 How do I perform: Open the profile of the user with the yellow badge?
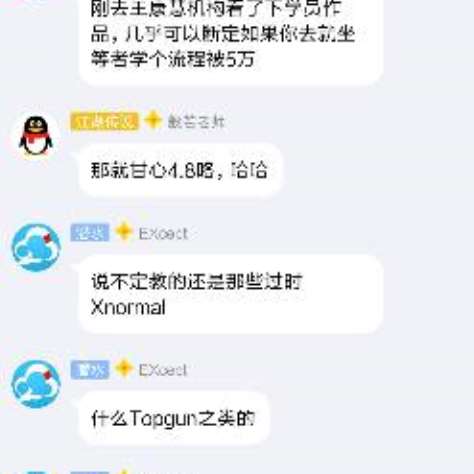(x=196, y=122)
